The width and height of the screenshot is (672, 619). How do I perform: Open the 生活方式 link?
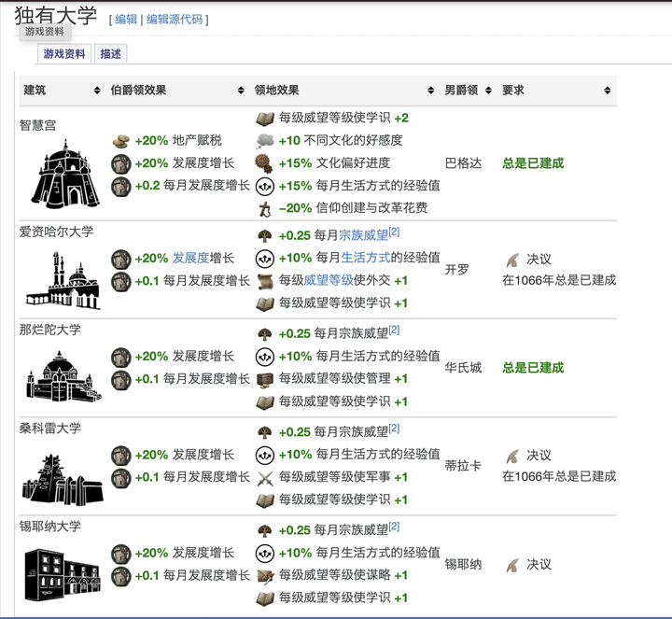(x=366, y=258)
